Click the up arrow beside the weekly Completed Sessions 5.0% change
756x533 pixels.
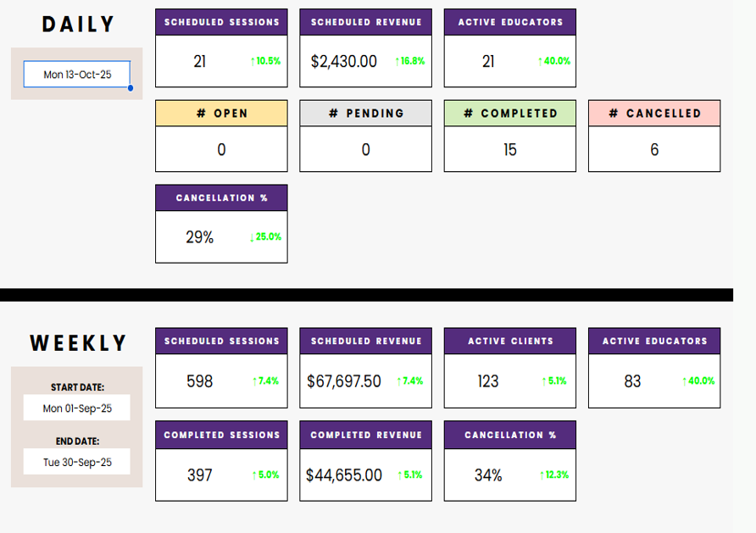click(254, 475)
